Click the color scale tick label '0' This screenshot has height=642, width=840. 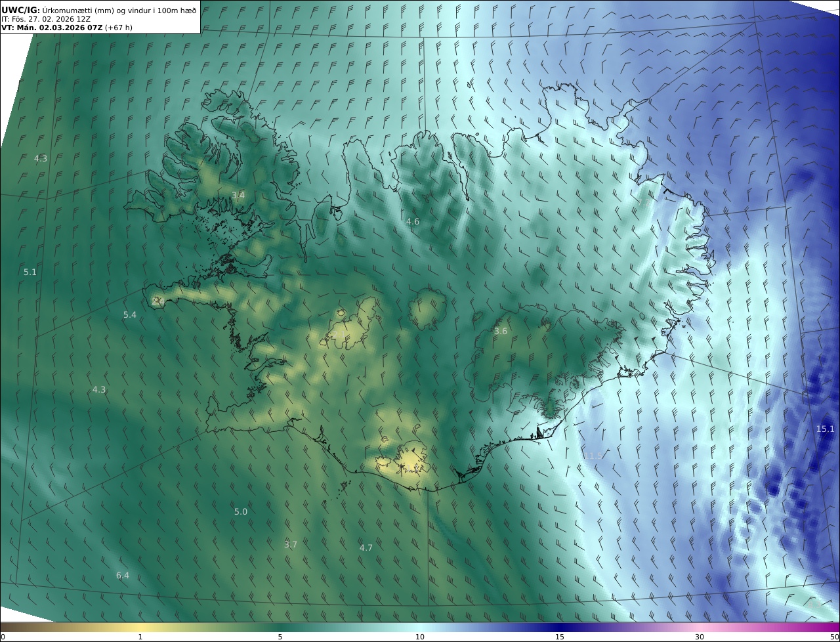tap(3, 637)
